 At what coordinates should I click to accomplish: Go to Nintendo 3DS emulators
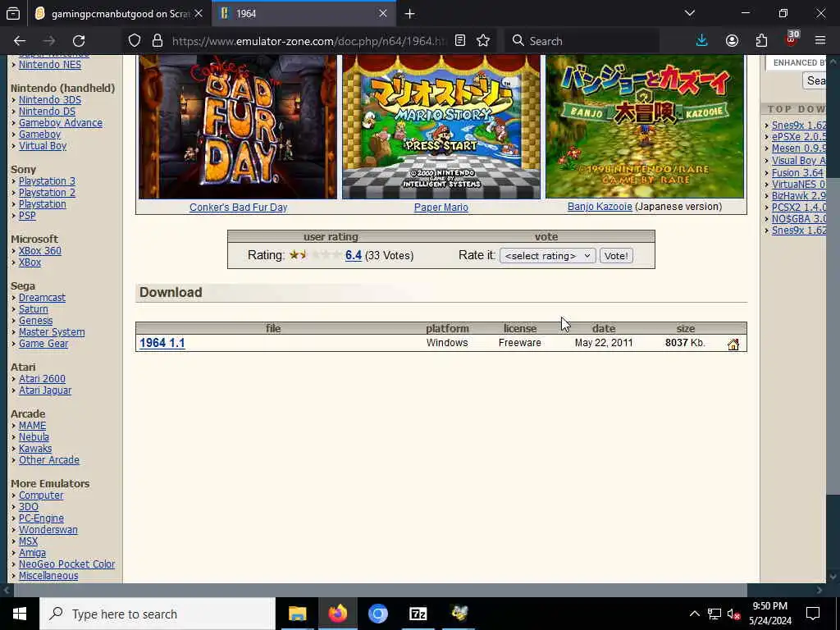point(50,99)
